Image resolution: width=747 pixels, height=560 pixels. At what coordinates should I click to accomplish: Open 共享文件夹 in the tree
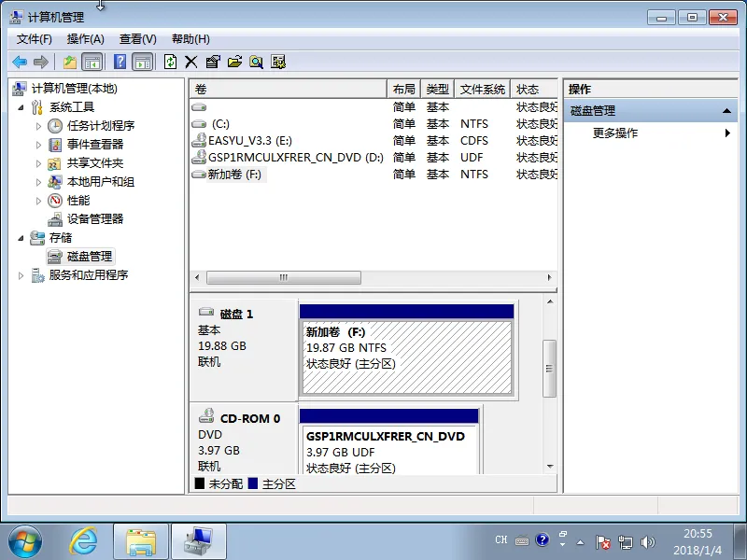95,162
